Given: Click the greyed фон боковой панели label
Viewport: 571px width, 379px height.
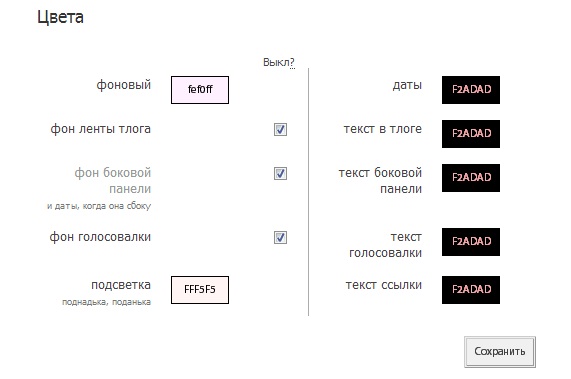Looking at the screenshot, I should 113,181.
